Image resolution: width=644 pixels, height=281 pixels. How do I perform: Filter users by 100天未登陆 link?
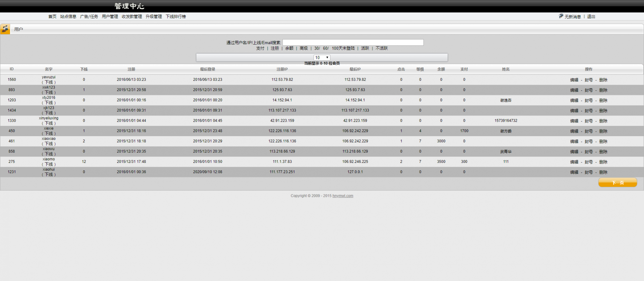[x=343, y=48]
